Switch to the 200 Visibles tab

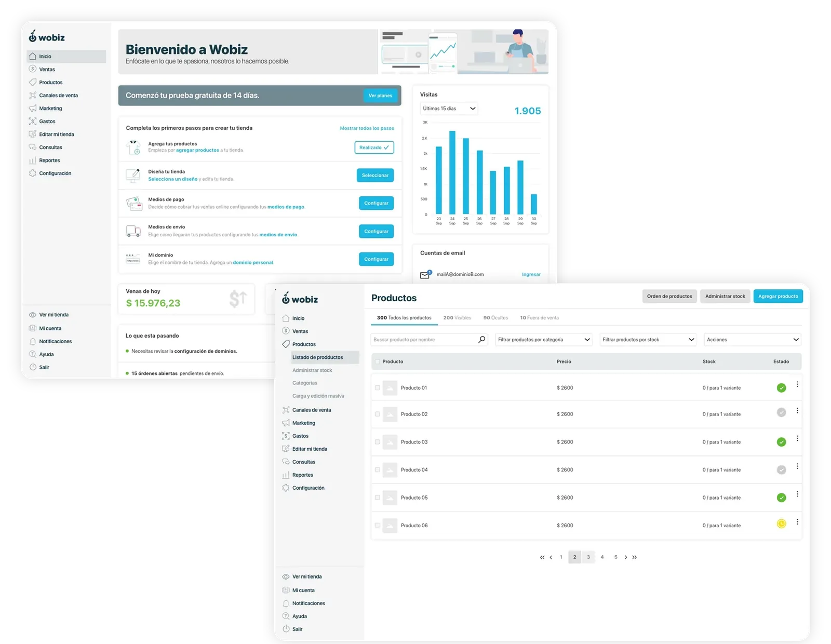coord(457,318)
